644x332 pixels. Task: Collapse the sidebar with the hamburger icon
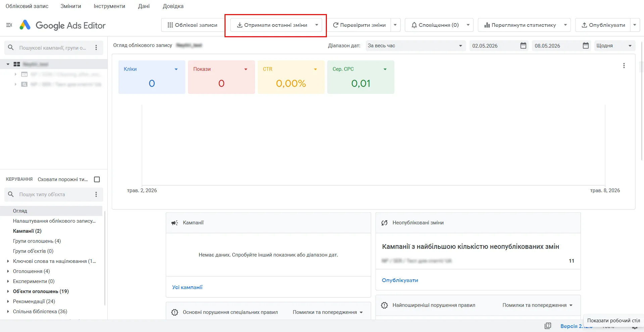[x=9, y=25]
